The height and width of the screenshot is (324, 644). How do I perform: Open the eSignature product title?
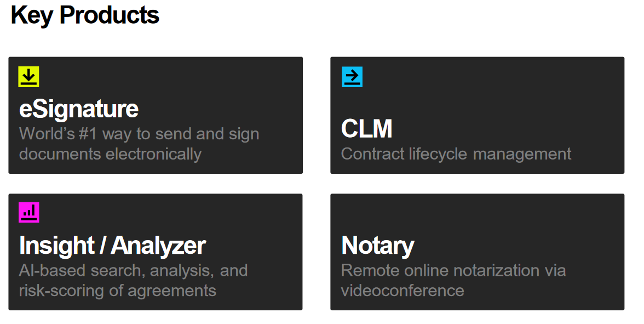coord(79,110)
